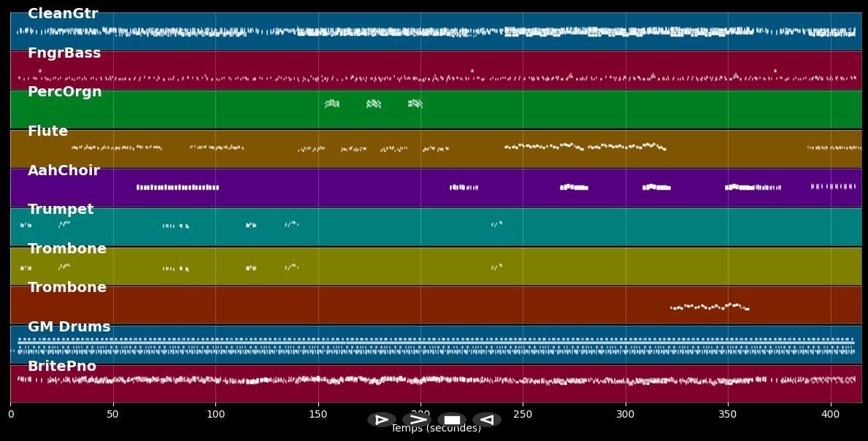This screenshot has width=868, height=441.
Task: Click the BritePno track name
Action: pos(62,367)
